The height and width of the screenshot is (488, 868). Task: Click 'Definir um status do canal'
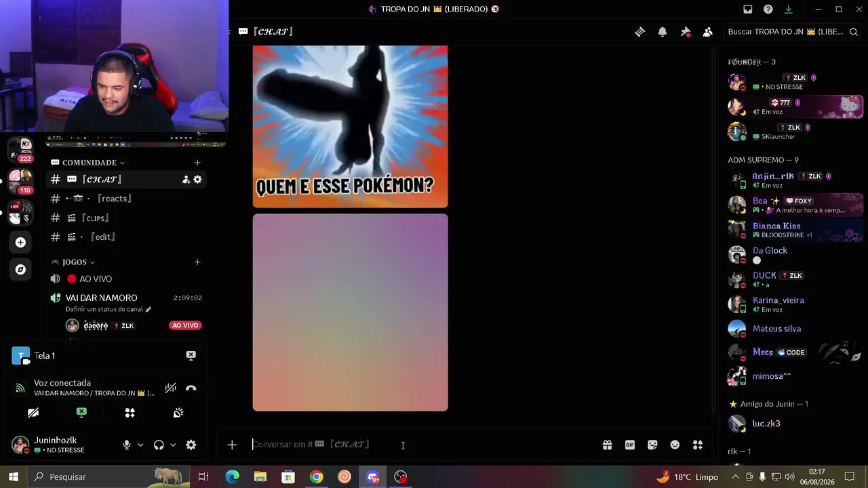(x=108, y=310)
